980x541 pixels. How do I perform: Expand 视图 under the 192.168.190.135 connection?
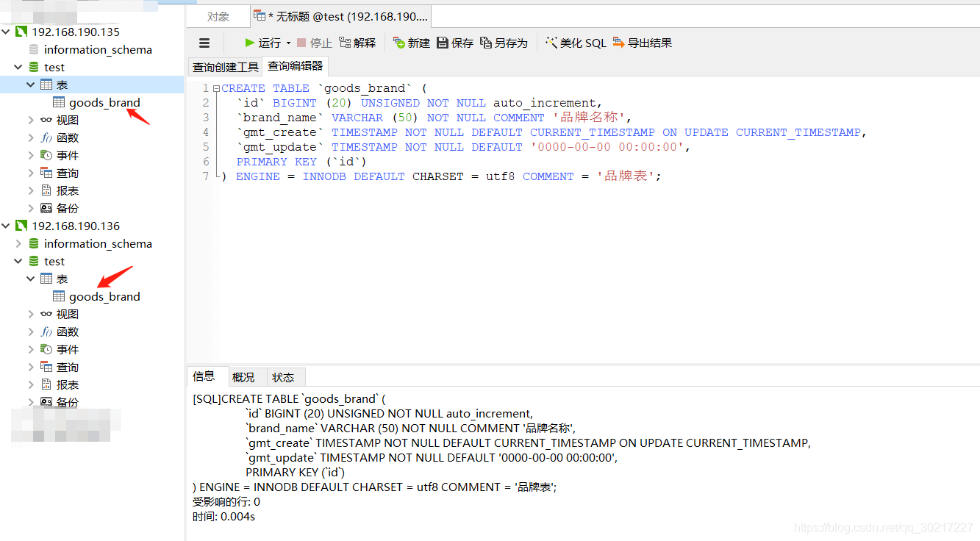[31, 121]
